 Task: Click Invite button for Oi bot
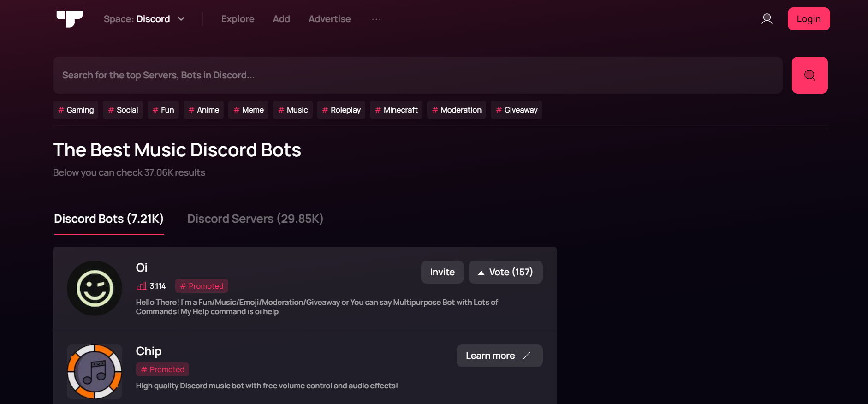[x=442, y=272]
